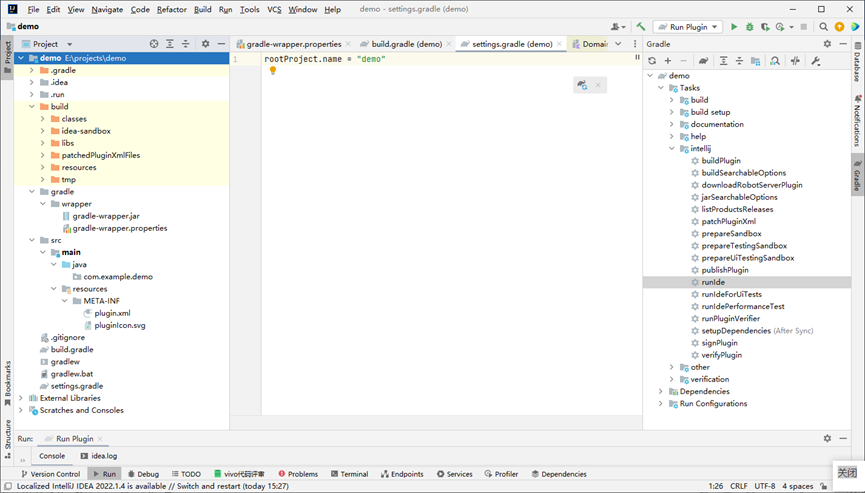Click the Build Project hammer icon
Image resolution: width=865 pixels, height=493 pixels.
click(640, 26)
